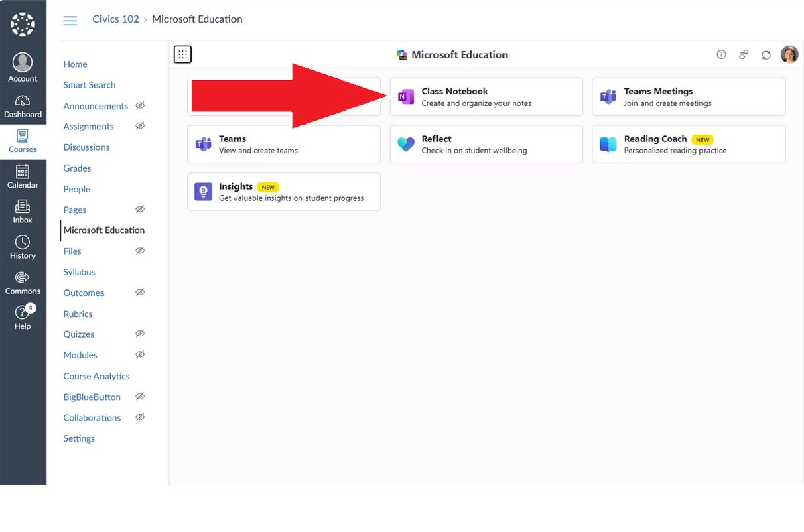The height and width of the screenshot is (532, 804).
Task: Click the refresh icon in Microsoft Education header
Action: click(766, 55)
